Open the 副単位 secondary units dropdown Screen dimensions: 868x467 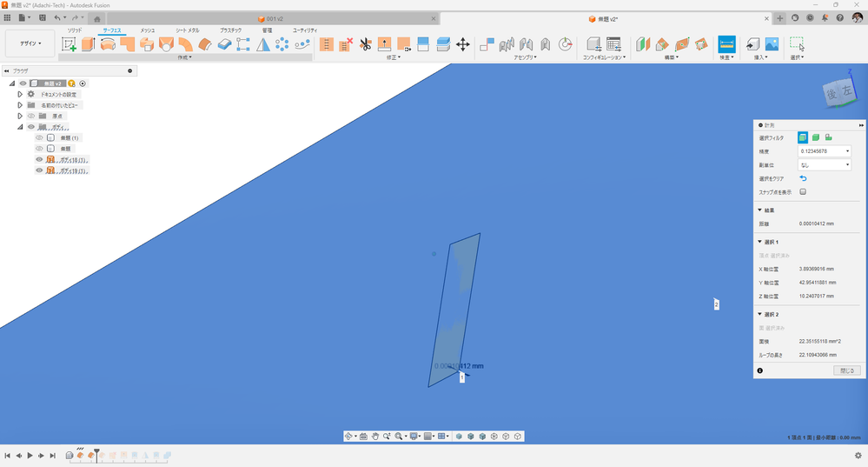tap(825, 165)
